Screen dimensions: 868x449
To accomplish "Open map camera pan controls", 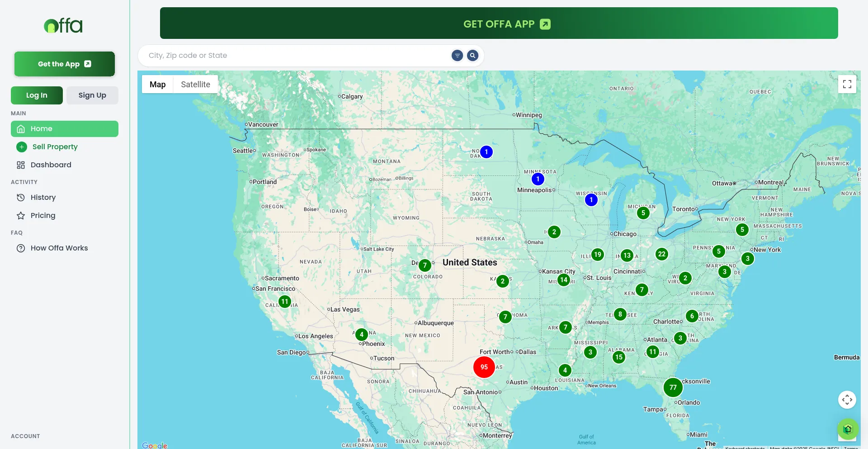I will (847, 400).
